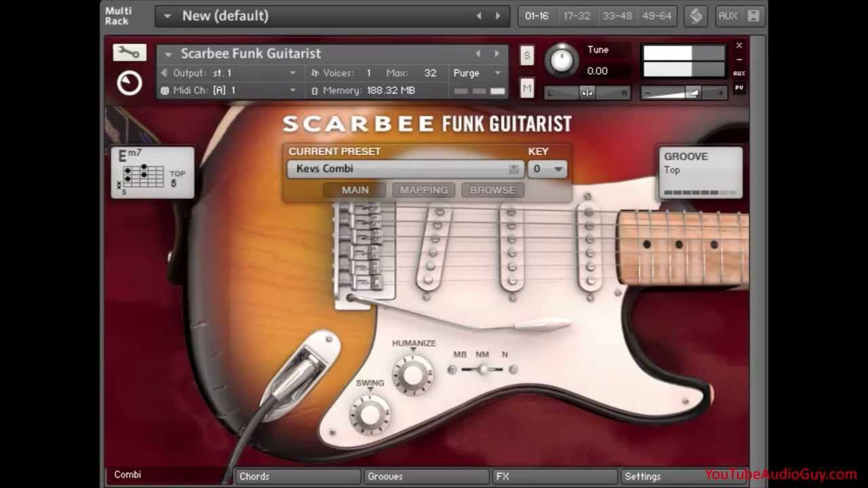This screenshot has height=488, width=868.
Task: Click the guitar tremolo arm
Action: point(461,315)
